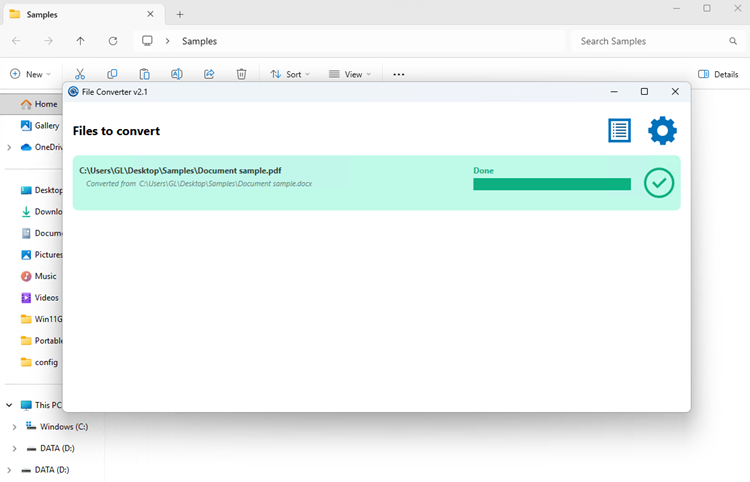The height and width of the screenshot is (482, 750).
Task: Click the completed conversion progress bar
Action: 551,184
